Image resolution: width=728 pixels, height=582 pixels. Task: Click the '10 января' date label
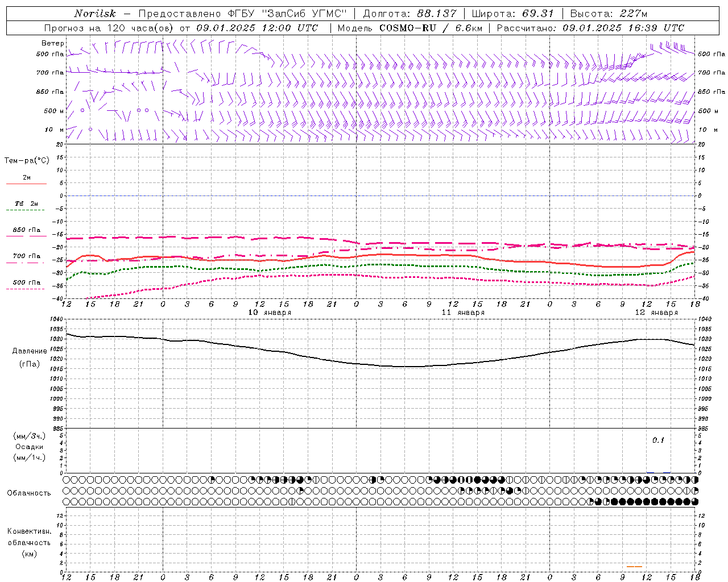(x=270, y=313)
